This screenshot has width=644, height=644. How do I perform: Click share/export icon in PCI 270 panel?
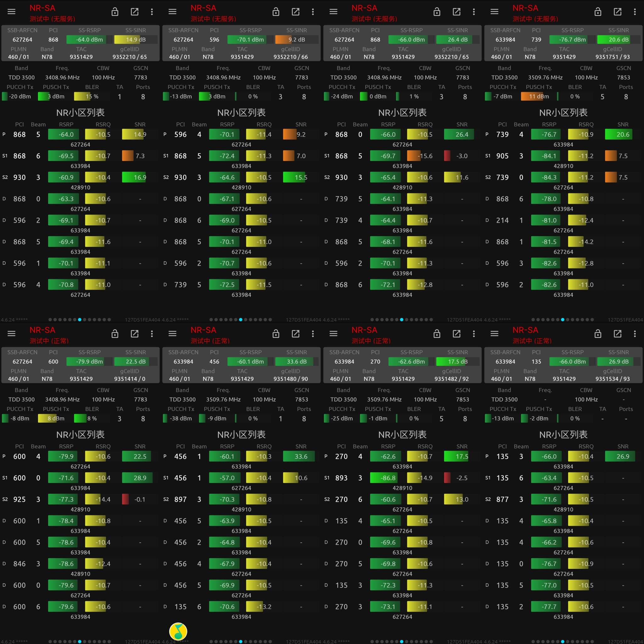pos(457,334)
